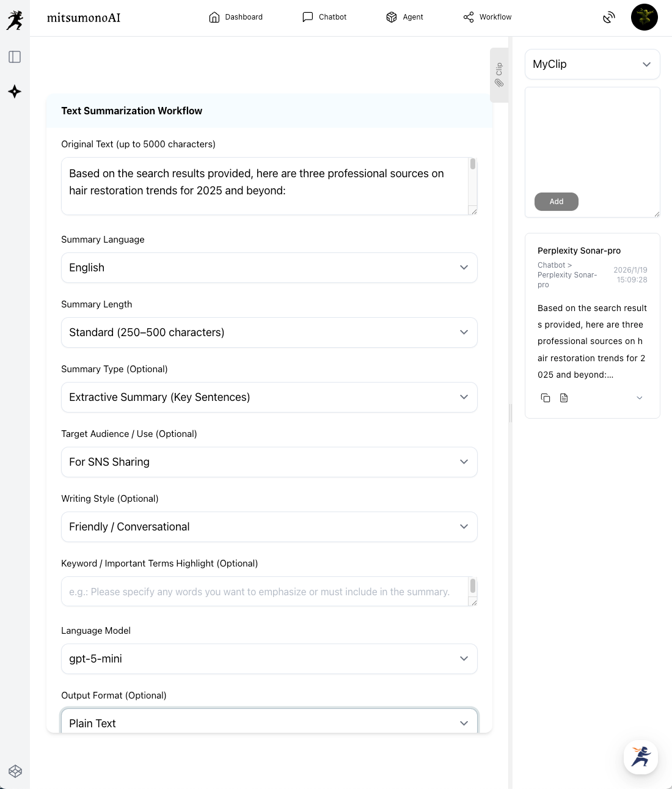Viewport: 672px width, 789px height.
Task: Click the ninja logo at top left
Action: pyautogui.click(x=15, y=20)
